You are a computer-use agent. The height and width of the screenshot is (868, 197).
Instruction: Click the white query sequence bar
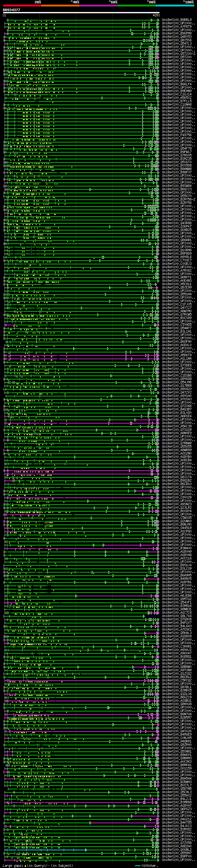[x=81, y=12]
